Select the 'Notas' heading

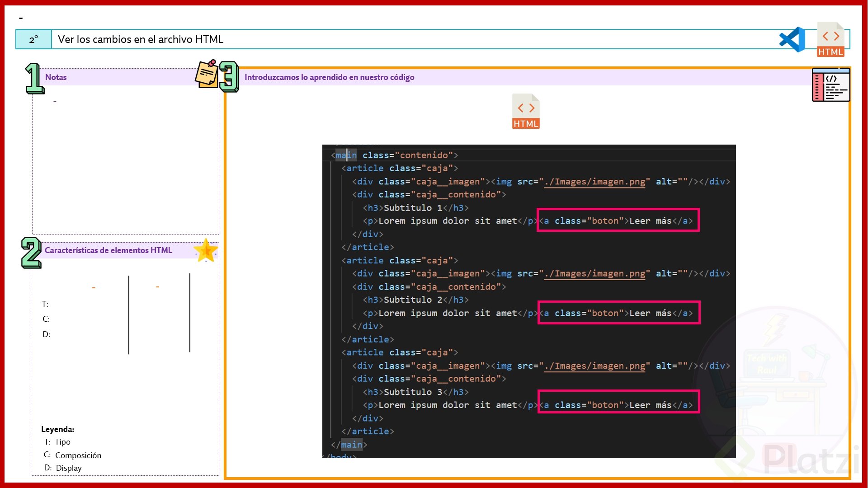pos(56,77)
